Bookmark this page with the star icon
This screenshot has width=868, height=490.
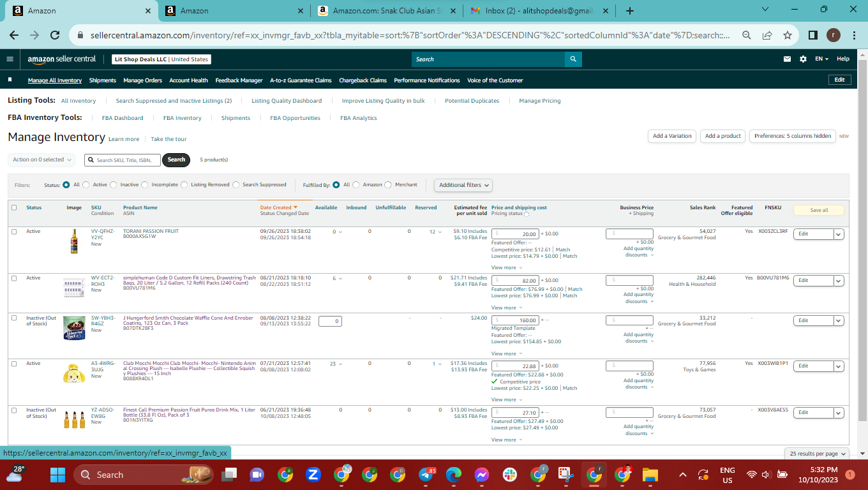tap(788, 35)
